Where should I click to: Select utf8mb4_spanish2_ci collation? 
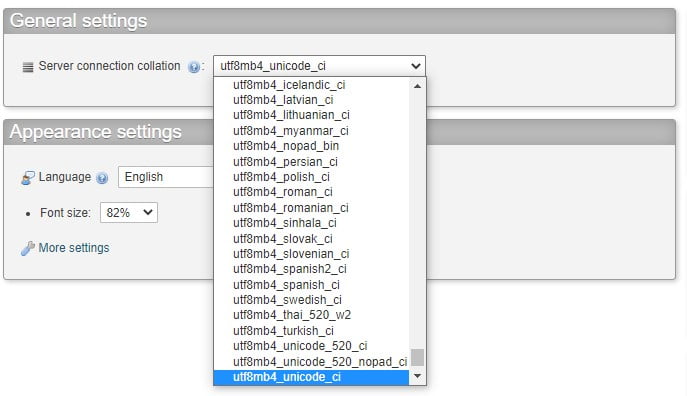click(311, 269)
